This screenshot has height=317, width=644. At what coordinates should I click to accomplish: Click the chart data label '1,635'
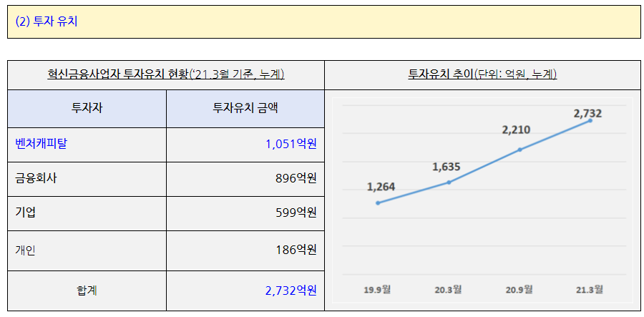[447, 167]
